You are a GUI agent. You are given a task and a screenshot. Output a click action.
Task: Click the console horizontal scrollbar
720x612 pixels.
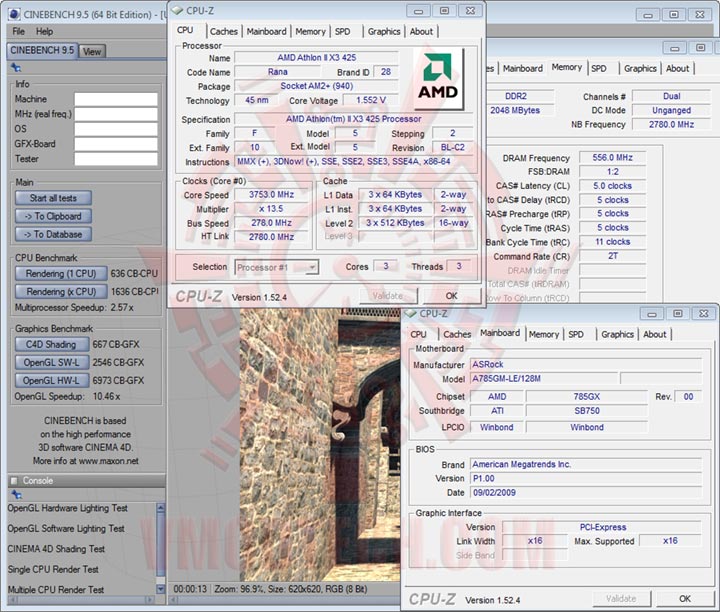81,599
